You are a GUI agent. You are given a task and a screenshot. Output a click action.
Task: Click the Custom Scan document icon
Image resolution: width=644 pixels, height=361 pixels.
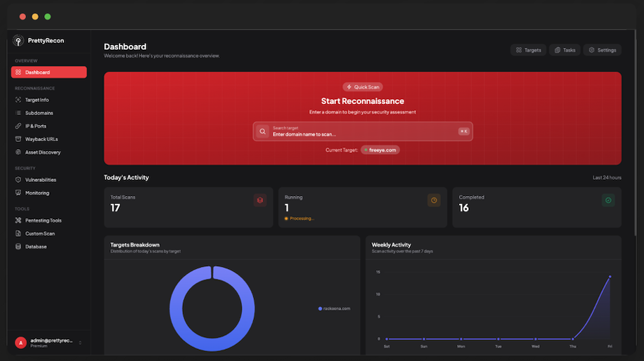[18, 233]
